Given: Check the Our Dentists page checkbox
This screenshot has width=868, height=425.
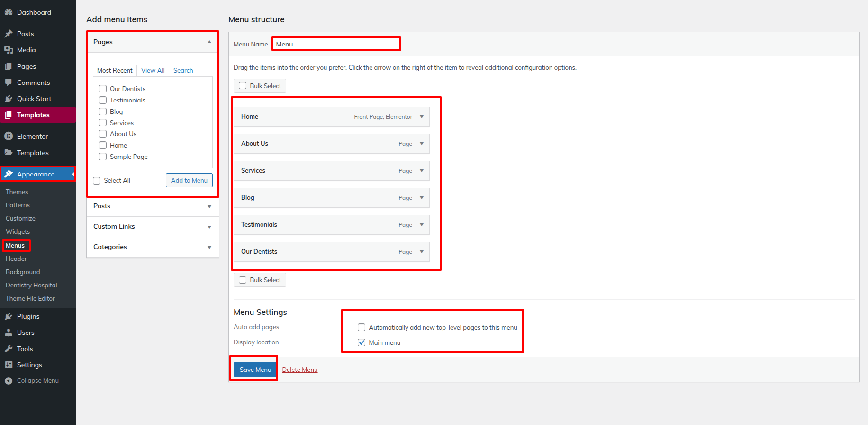Looking at the screenshot, I should (x=103, y=89).
